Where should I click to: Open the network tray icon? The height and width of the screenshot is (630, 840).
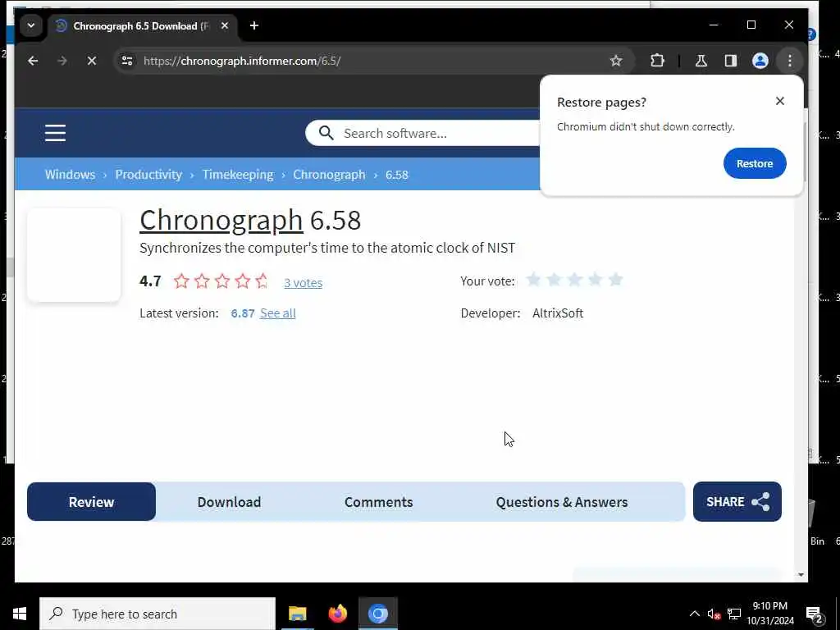pyautogui.click(x=734, y=614)
